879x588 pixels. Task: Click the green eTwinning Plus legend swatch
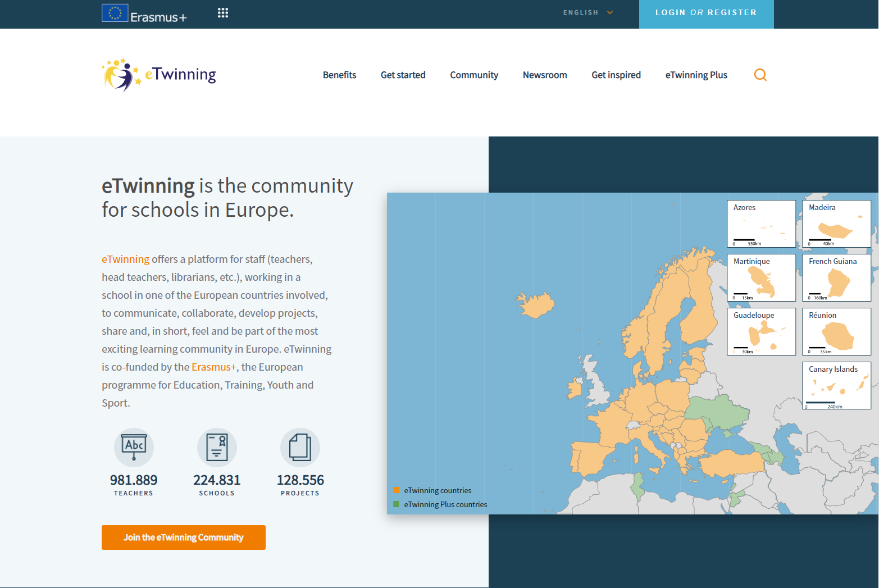pyautogui.click(x=397, y=504)
